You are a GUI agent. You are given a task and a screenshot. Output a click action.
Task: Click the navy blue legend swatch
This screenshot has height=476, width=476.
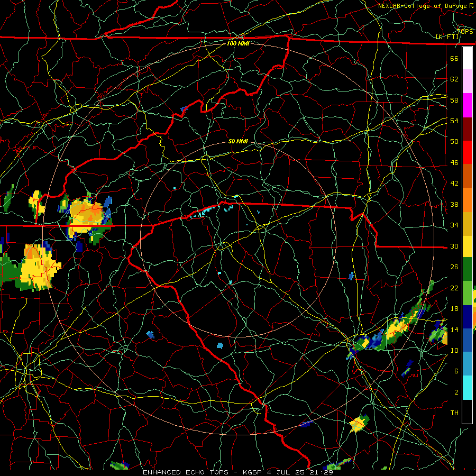pos(467,317)
